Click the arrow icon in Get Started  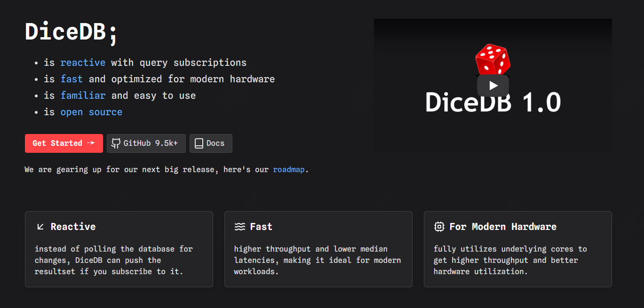[x=91, y=143]
